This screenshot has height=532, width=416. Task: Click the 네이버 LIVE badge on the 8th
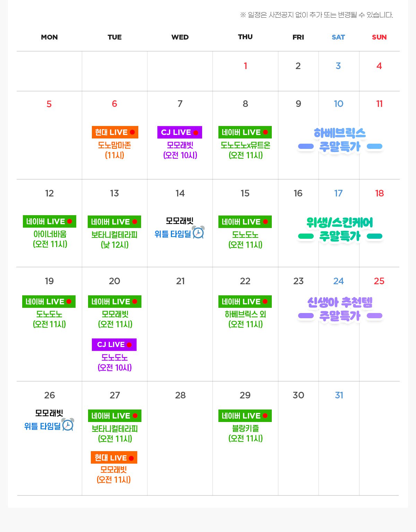click(x=245, y=132)
